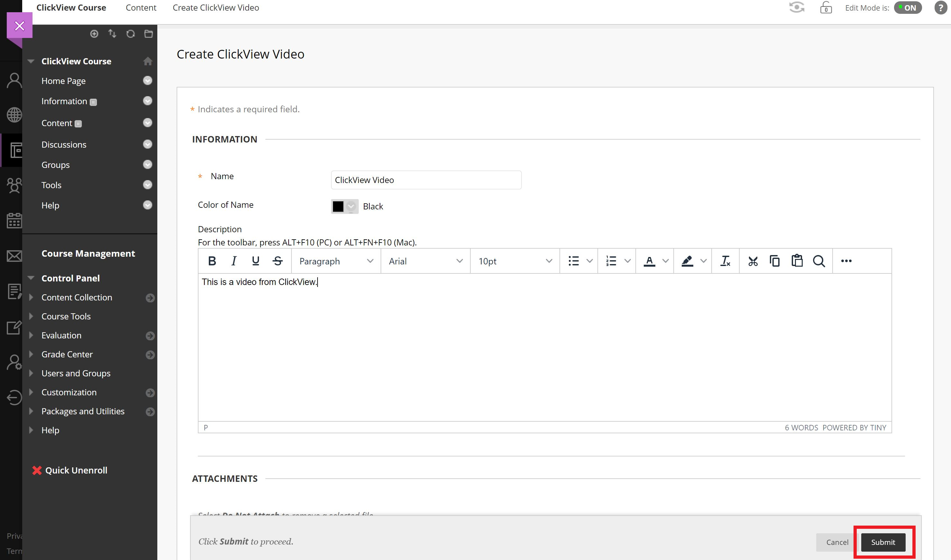Open Users and Groups link
This screenshot has width=951, height=560.
click(76, 373)
